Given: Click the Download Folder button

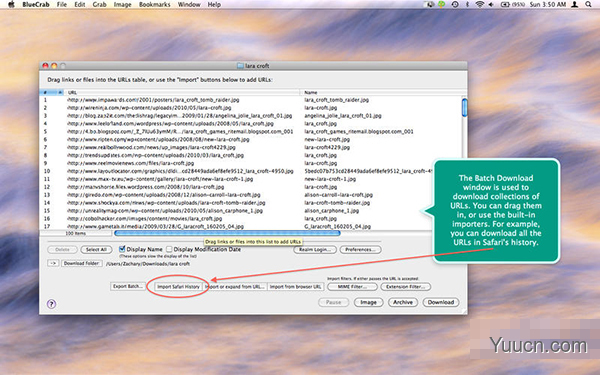Looking at the screenshot, I should pyautogui.click(x=82, y=263).
